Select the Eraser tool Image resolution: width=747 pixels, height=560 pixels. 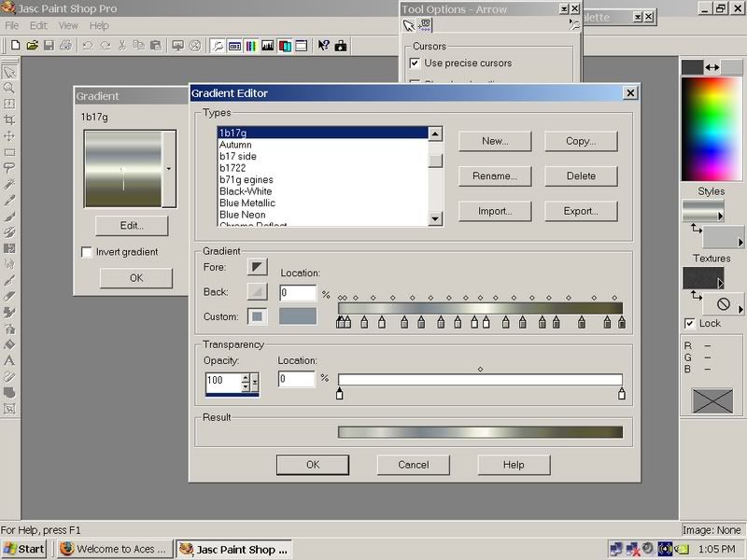coord(9,297)
